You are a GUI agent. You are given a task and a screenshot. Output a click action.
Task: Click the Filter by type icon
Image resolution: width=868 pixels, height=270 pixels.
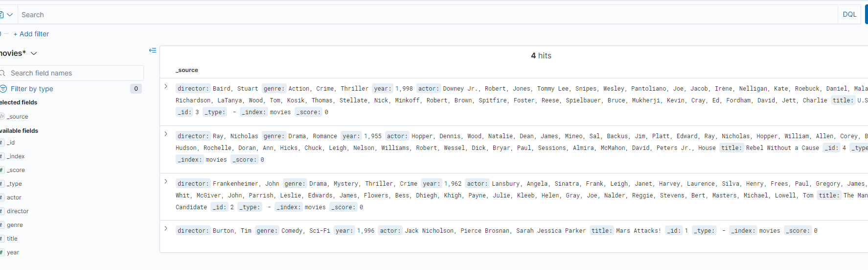click(x=3, y=89)
